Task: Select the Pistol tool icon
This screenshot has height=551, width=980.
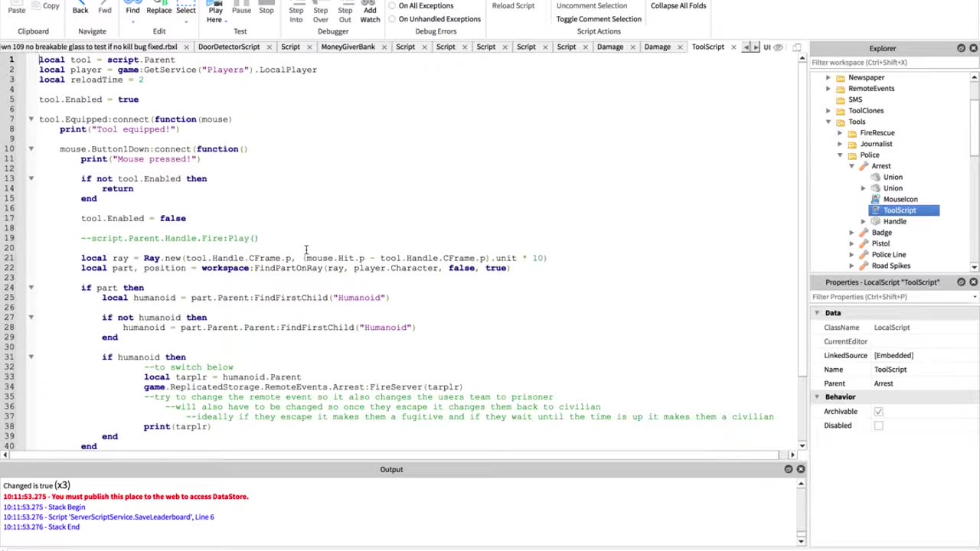Action: (x=864, y=244)
